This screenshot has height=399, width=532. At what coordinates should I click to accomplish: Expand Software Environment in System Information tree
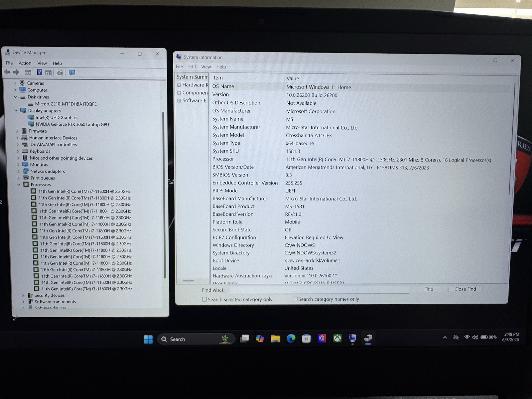[179, 100]
